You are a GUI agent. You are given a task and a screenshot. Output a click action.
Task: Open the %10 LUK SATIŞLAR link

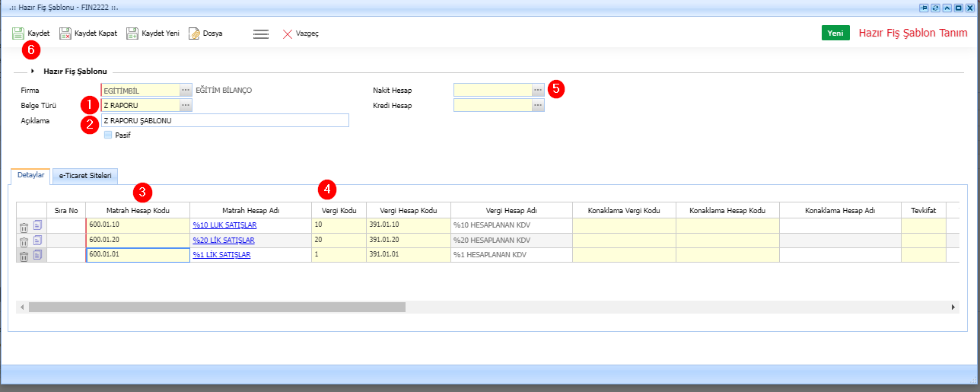pos(224,225)
